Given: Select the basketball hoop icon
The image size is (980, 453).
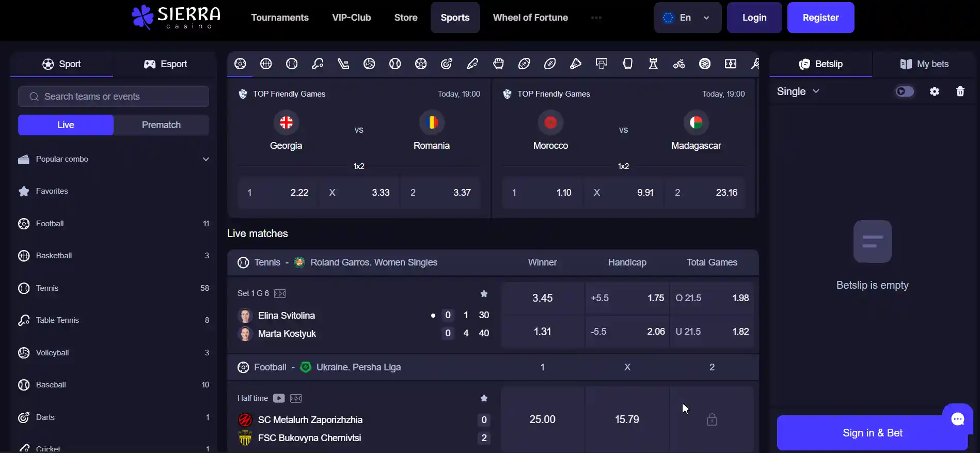Looking at the screenshot, I should [x=602, y=64].
